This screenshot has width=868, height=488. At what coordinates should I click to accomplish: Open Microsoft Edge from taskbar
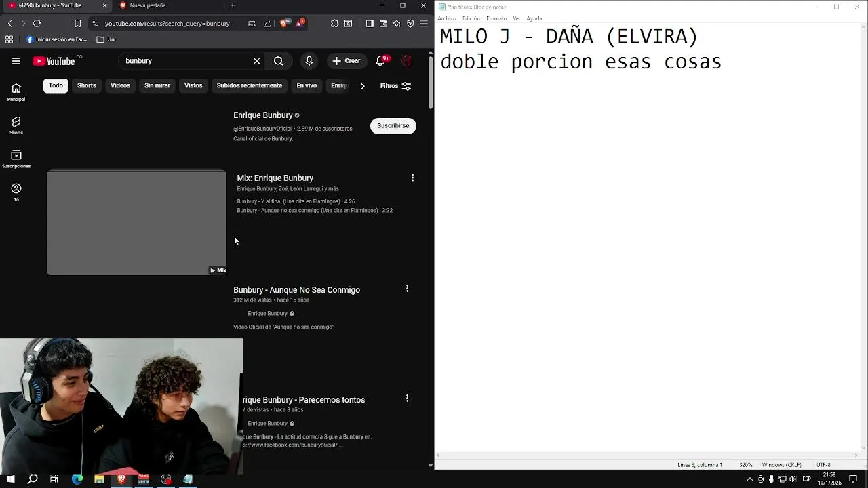pos(77,479)
